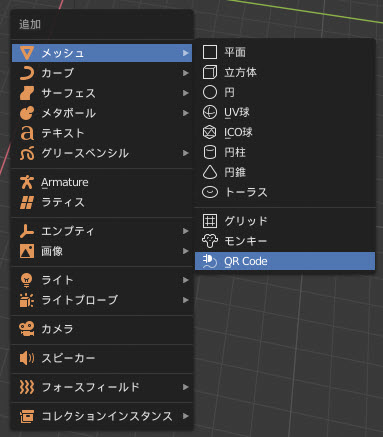Click the plugin icon beside QR Code

(x=210, y=261)
